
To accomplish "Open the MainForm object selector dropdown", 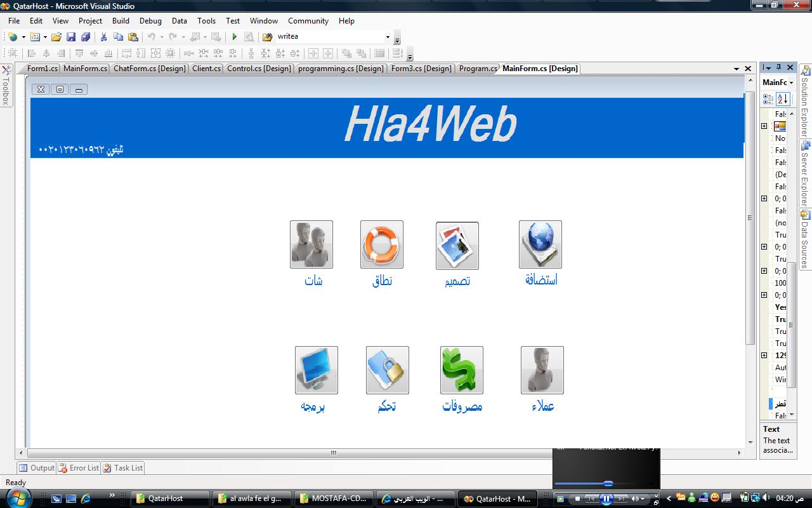I will [x=790, y=83].
